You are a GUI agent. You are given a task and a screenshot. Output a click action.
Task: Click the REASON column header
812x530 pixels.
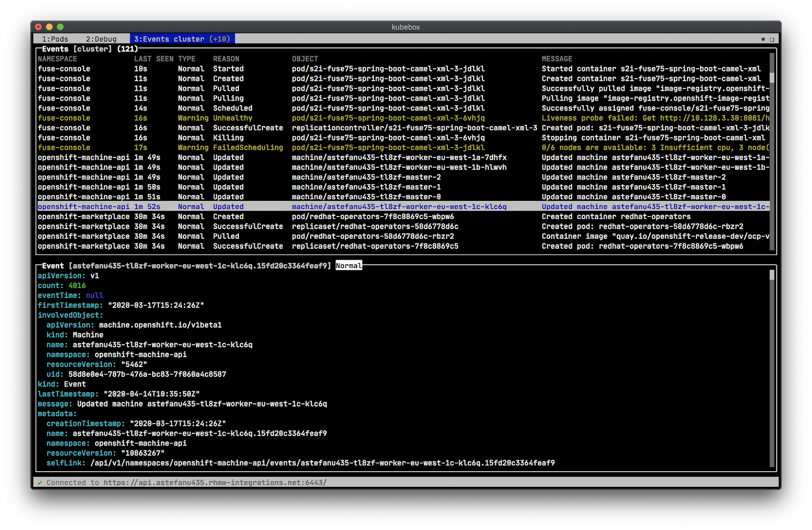[x=226, y=59]
